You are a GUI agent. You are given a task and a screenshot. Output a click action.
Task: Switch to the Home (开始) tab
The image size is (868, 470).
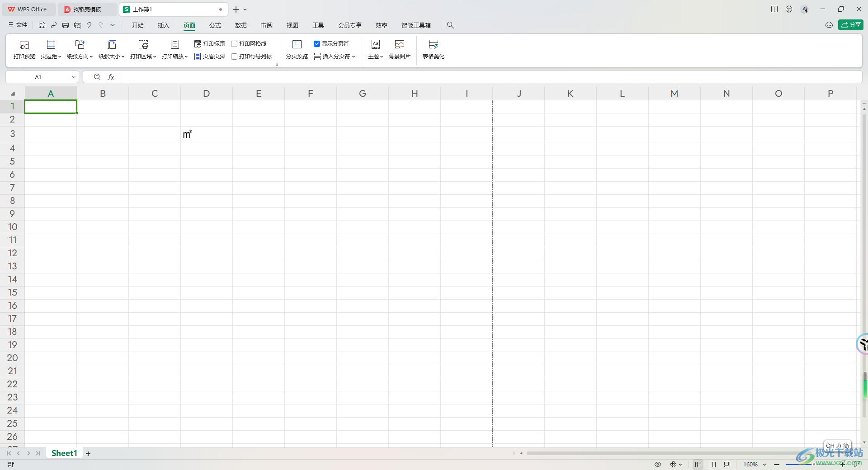point(138,25)
